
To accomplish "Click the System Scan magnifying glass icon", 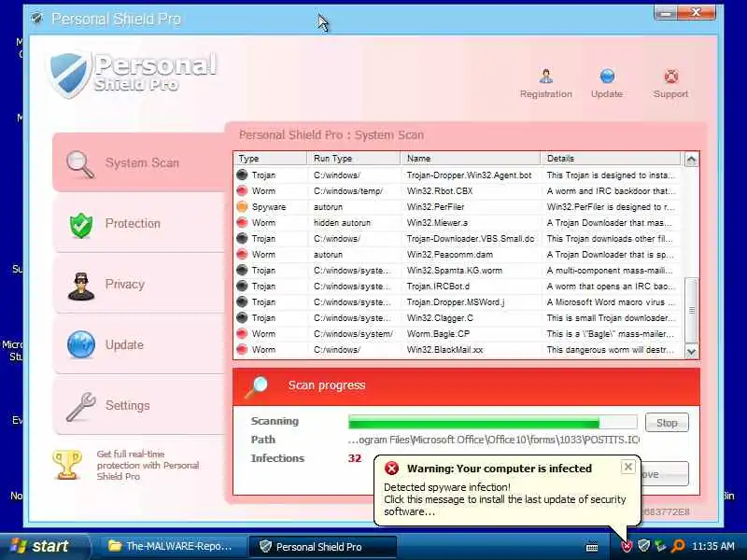I will (x=79, y=164).
